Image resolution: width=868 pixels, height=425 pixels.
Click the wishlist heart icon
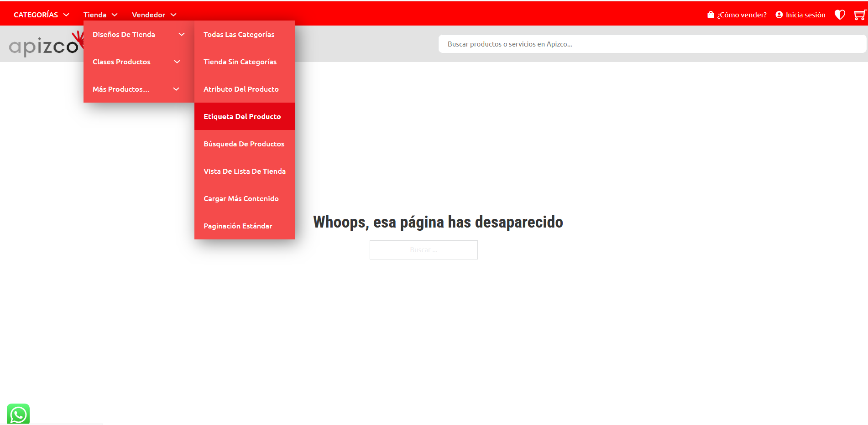(x=840, y=15)
